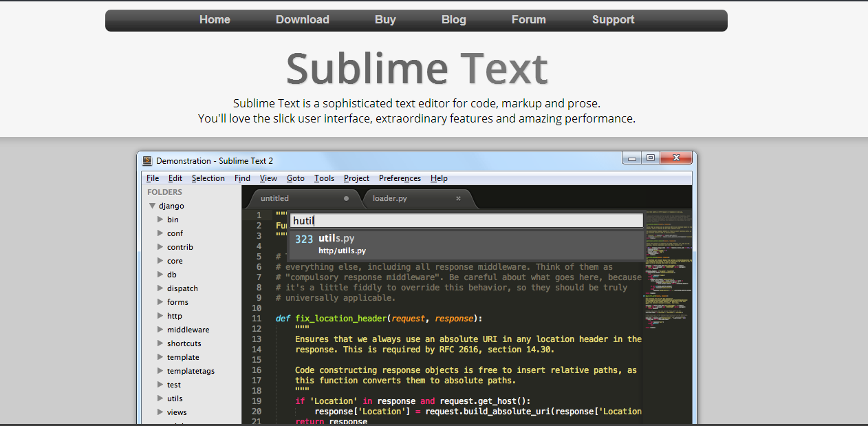The image size is (868, 426).
Task: Click the unsaved dot on untitled tab
Action: click(x=346, y=198)
